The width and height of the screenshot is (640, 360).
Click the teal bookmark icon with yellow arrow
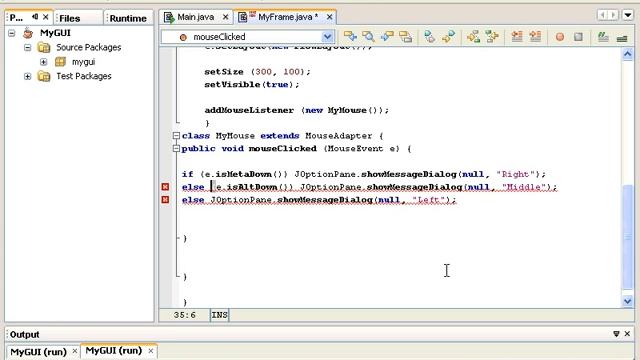click(448, 37)
